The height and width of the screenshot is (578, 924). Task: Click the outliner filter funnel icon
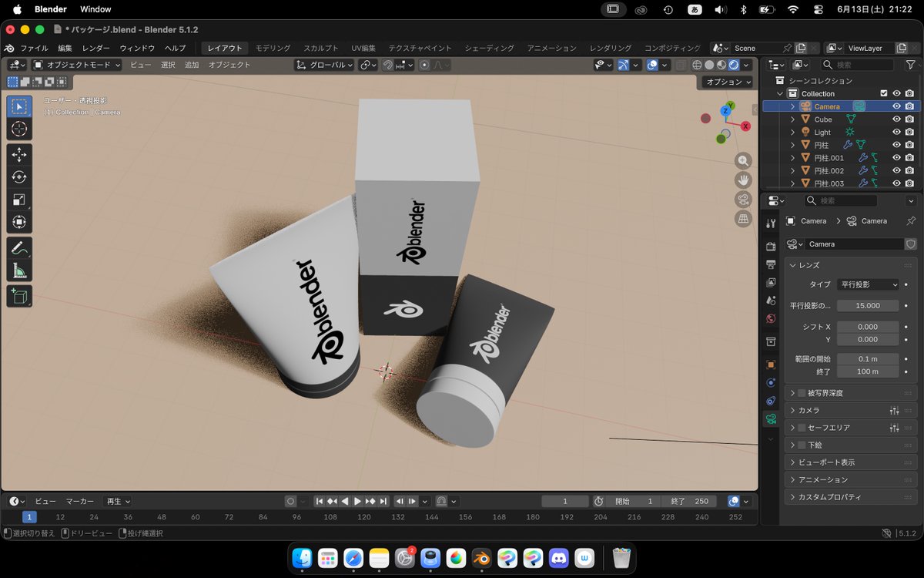(910, 66)
